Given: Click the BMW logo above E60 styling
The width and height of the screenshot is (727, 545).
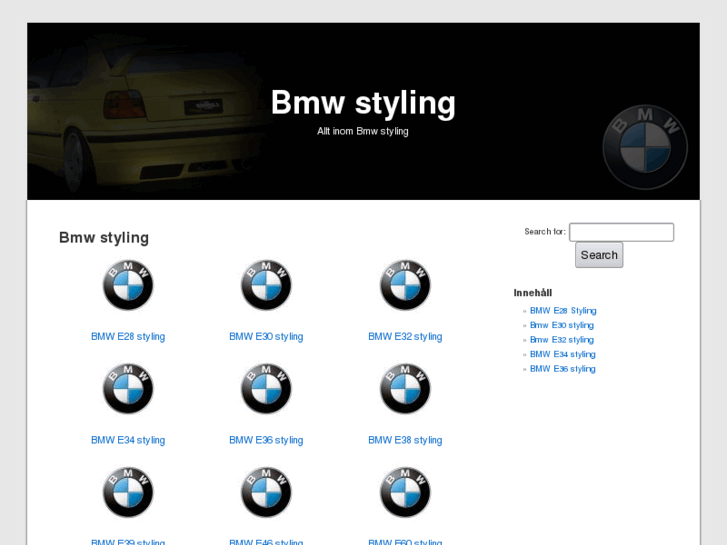Looking at the screenshot, I should [405, 492].
